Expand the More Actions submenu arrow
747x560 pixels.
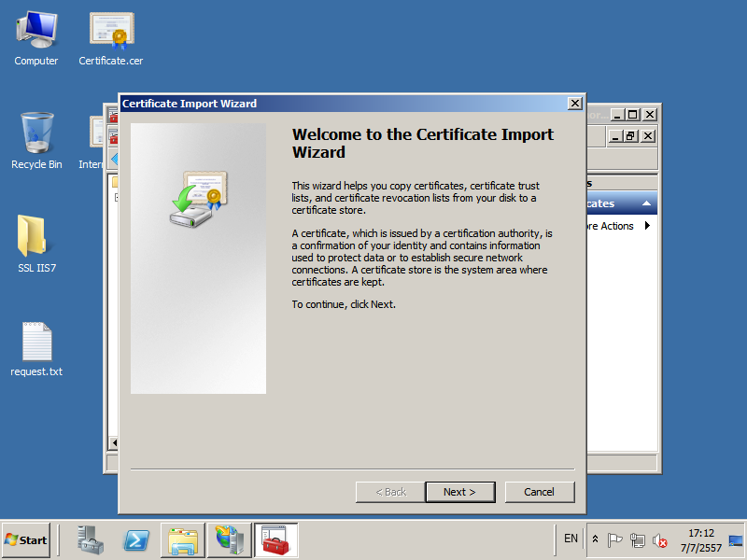(x=647, y=226)
